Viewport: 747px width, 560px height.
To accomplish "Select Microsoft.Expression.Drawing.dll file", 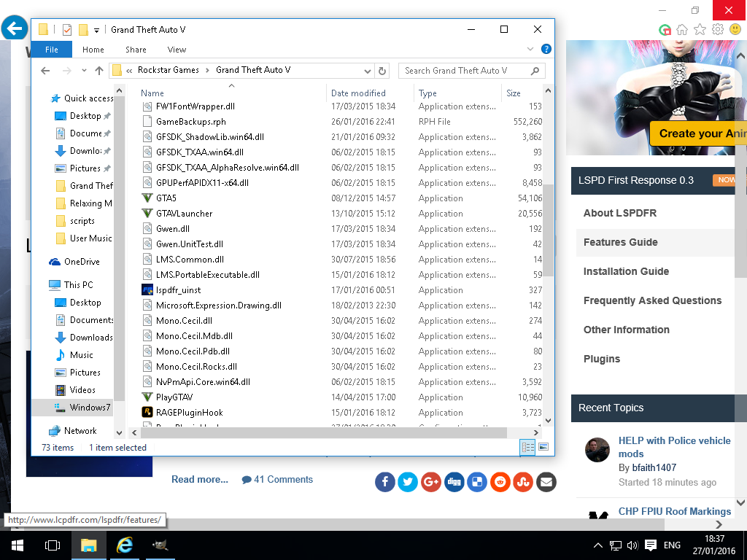I will 219,306.
